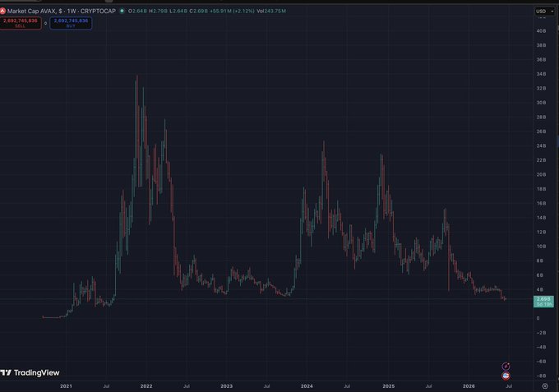This screenshot has width=559, height=392.
Task: Click the red AVAX logo icon
Action: pos(2,11)
